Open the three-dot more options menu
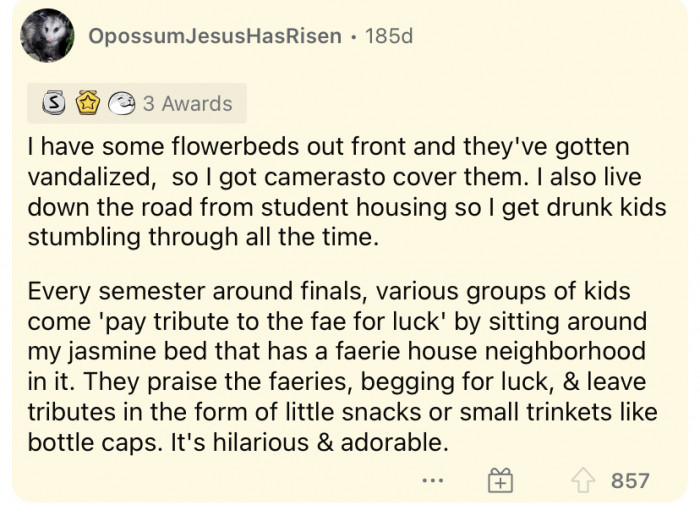This screenshot has height=505, width=700. [433, 481]
